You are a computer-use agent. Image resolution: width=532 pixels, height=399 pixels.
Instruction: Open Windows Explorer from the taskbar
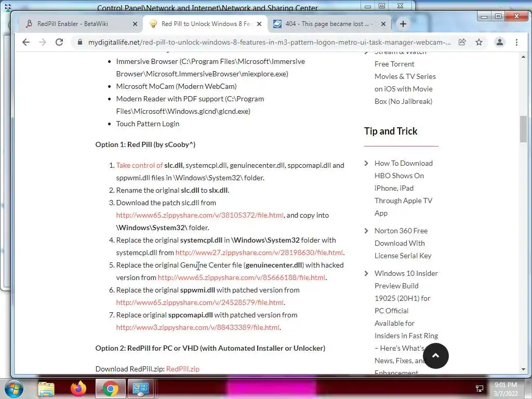pyautogui.click(x=46, y=389)
